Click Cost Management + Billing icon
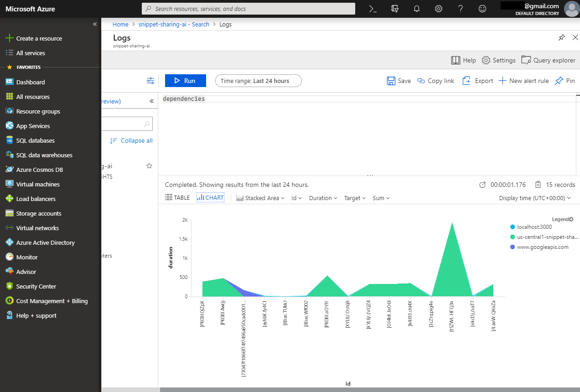This screenshot has width=580, height=392. click(x=9, y=301)
